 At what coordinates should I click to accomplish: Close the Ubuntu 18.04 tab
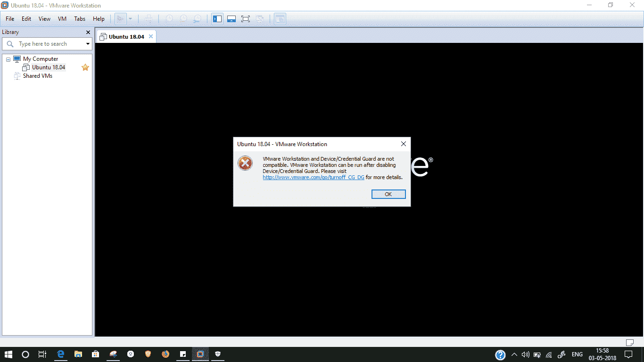(151, 36)
